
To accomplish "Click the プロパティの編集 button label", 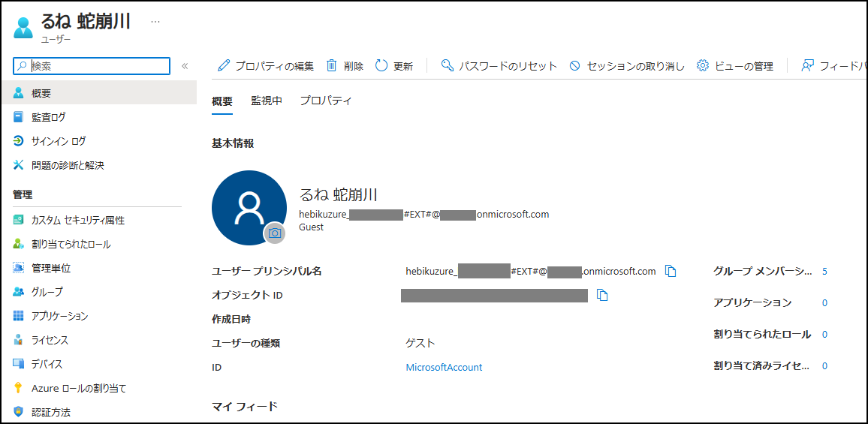I will point(275,67).
